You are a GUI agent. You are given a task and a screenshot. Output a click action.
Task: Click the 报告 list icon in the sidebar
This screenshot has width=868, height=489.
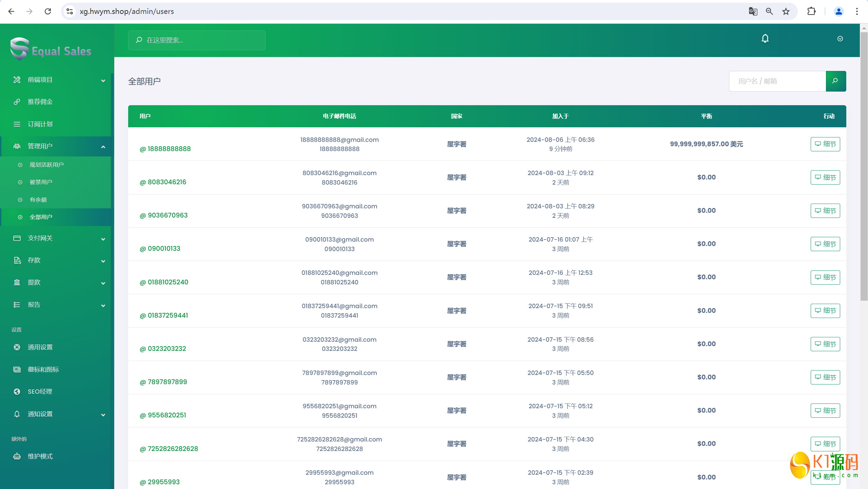(17, 305)
